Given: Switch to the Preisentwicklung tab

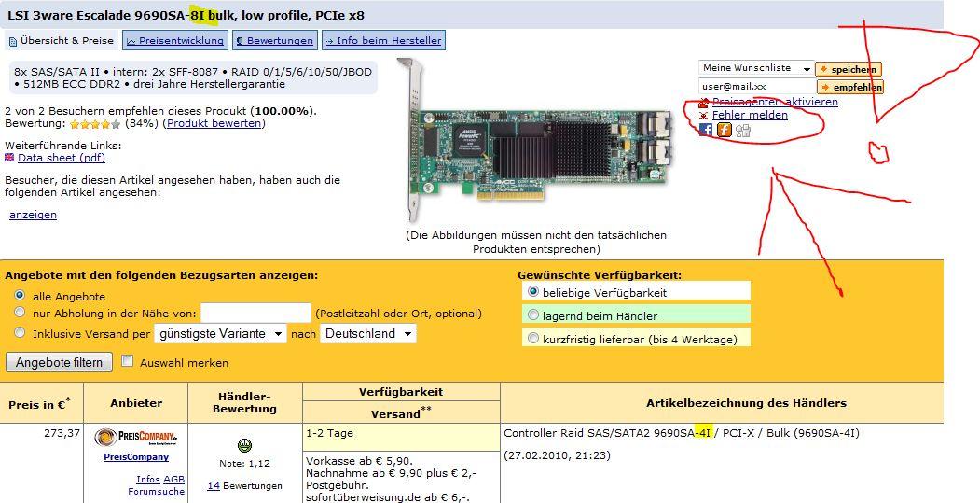Looking at the screenshot, I should click(174, 41).
